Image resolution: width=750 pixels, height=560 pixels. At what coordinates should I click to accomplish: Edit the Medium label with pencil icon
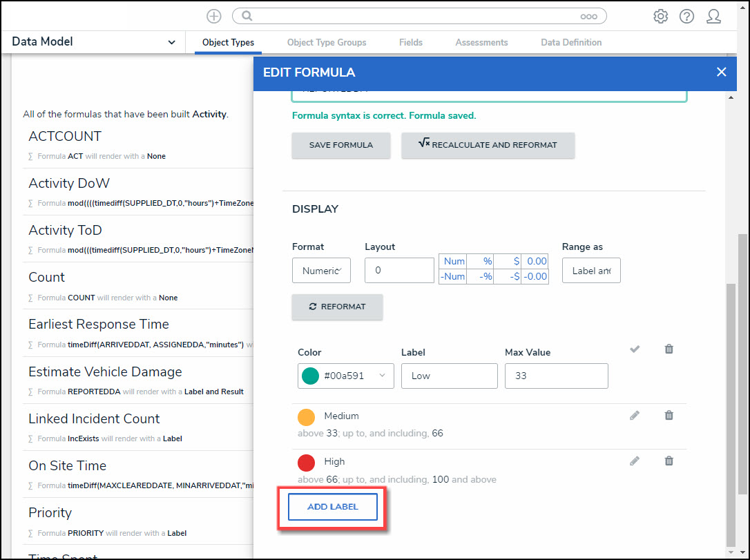pos(635,416)
